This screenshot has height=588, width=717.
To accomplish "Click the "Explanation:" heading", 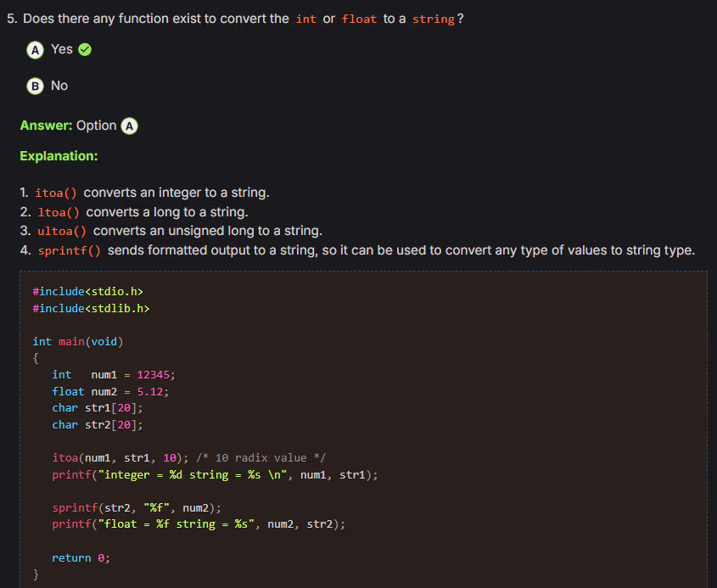I will 59,156.
